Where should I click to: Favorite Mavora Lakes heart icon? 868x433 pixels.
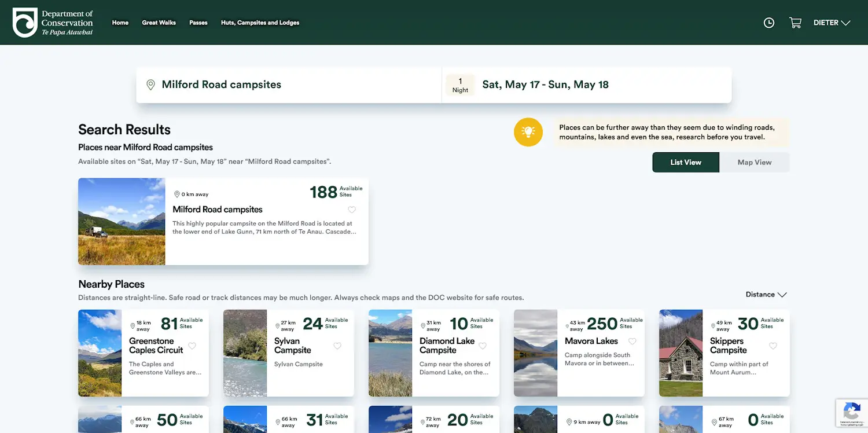point(632,341)
